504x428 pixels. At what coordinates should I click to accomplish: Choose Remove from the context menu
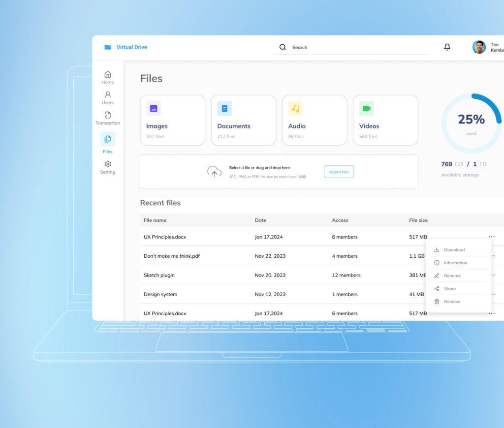click(453, 301)
